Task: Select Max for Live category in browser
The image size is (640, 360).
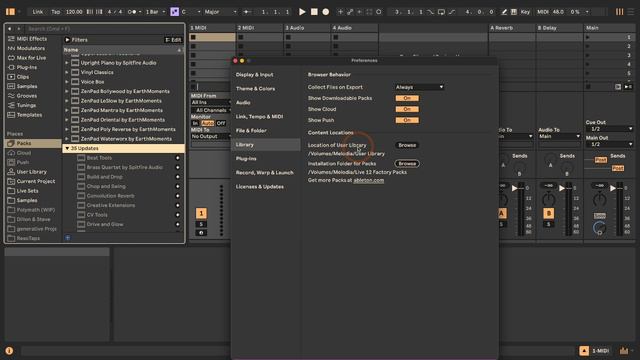Action: tap(32, 58)
